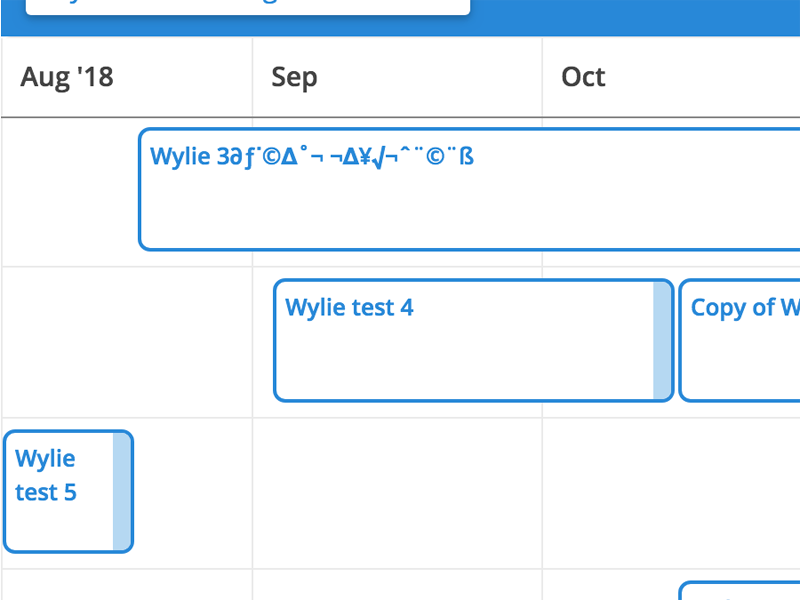Screen dimensions: 800x600
Task: Click the empty Sep cell in the Wylie test 5 row
Action: tap(397, 493)
